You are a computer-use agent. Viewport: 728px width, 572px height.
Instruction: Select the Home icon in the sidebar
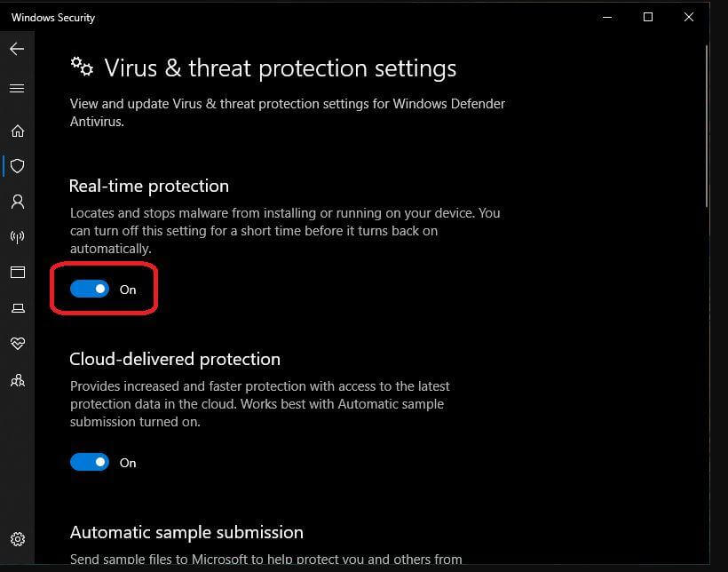point(17,131)
